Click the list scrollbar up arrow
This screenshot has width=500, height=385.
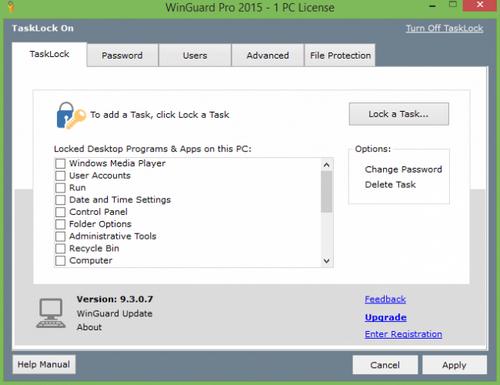click(x=327, y=165)
